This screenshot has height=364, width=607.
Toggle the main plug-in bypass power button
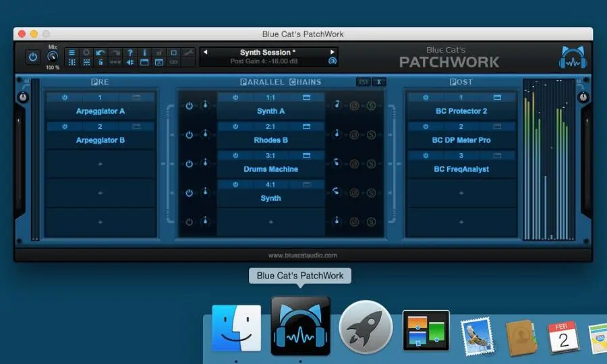click(33, 57)
